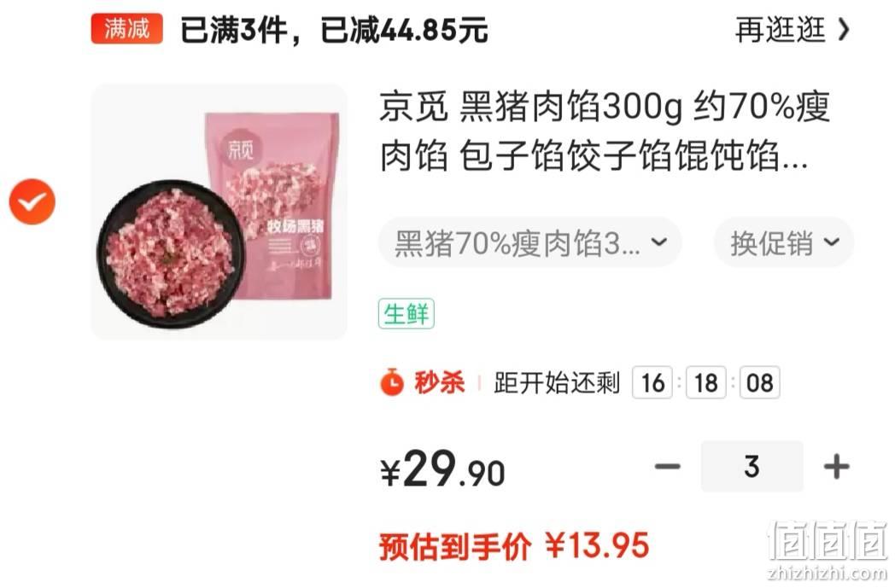
Task: Click the quantity field showing 3
Action: click(x=752, y=467)
